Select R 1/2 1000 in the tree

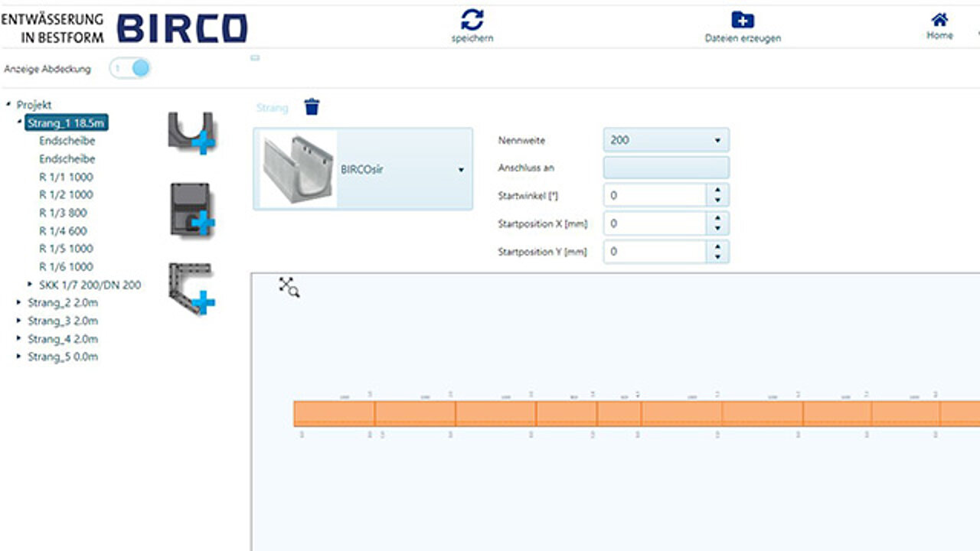point(66,194)
